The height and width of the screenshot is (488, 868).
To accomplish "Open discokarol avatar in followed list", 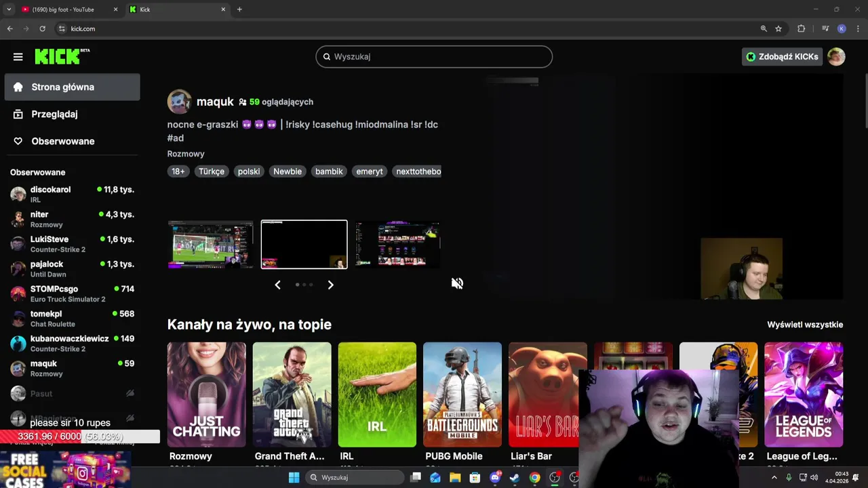I will [18, 194].
